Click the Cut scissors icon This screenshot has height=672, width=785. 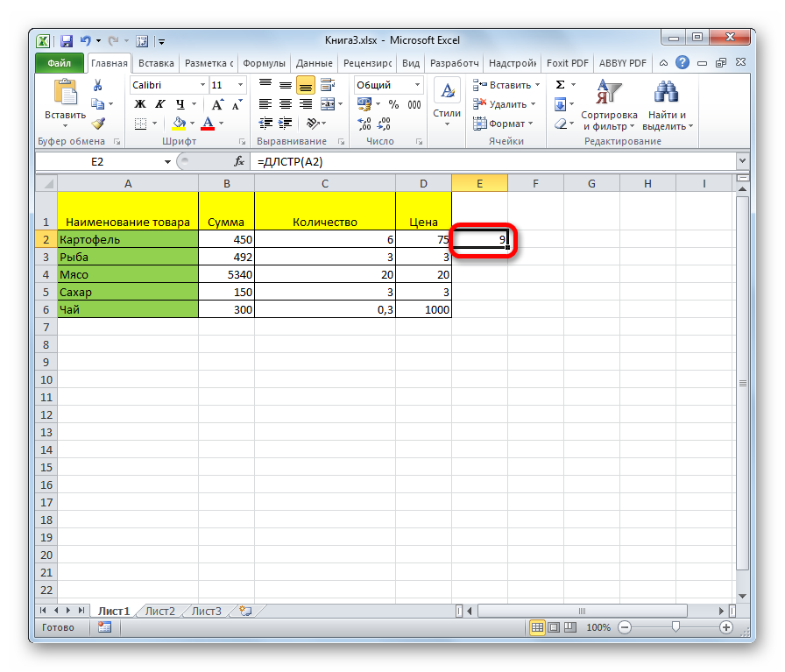[x=98, y=85]
